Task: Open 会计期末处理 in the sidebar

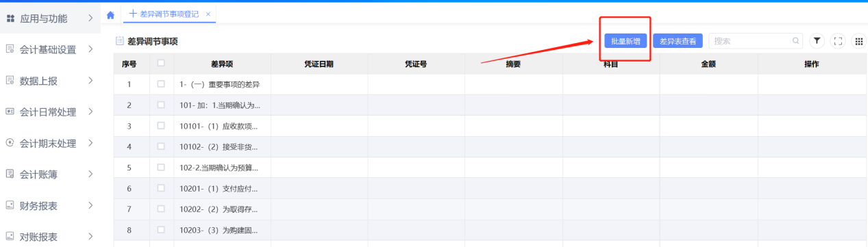Action: coord(48,143)
